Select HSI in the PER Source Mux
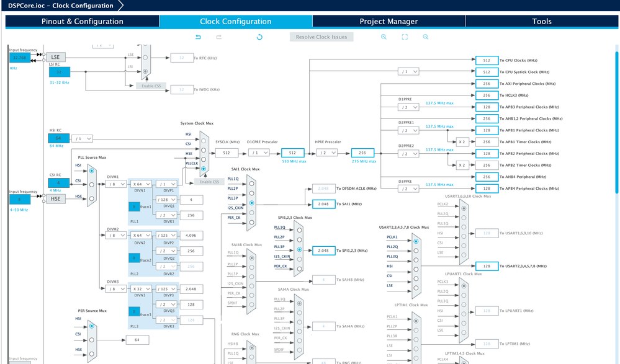The height and width of the screenshot is (364, 620). tap(91, 326)
